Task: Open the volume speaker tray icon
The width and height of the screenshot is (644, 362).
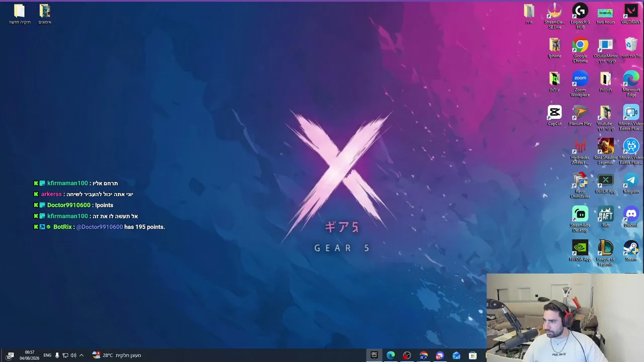Action: pos(73,355)
